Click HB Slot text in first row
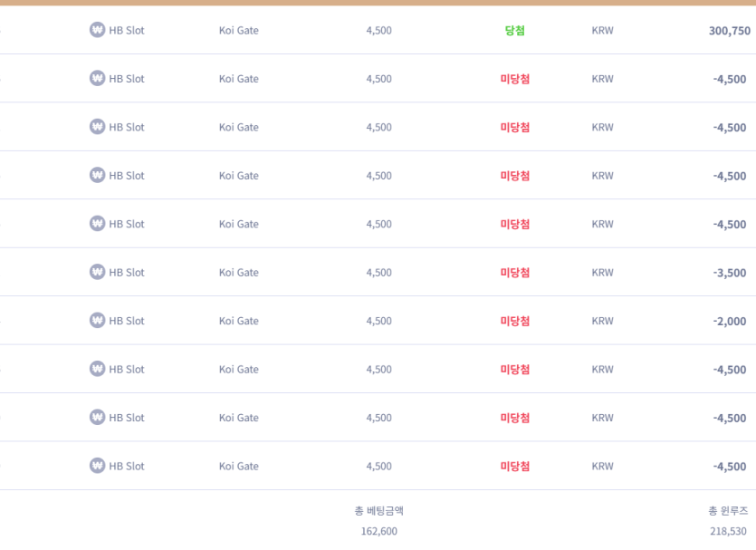Viewport: 756px width, 550px height. click(x=127, y=31)
